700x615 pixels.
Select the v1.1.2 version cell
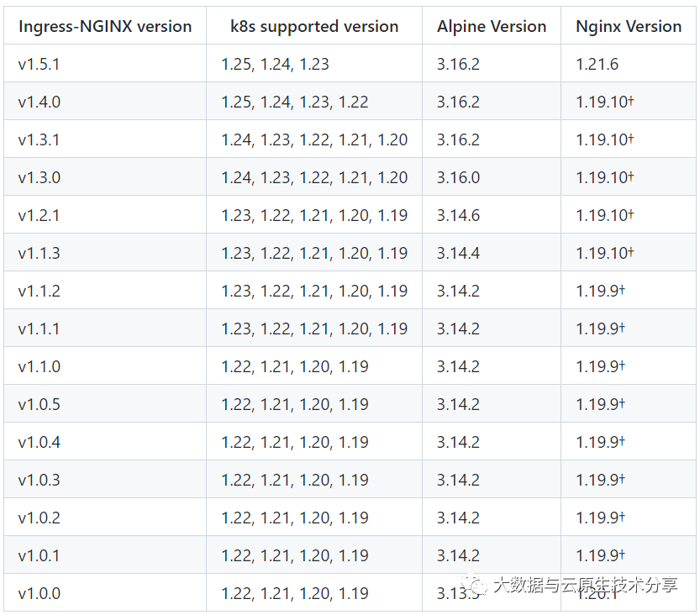pos(105,290)
